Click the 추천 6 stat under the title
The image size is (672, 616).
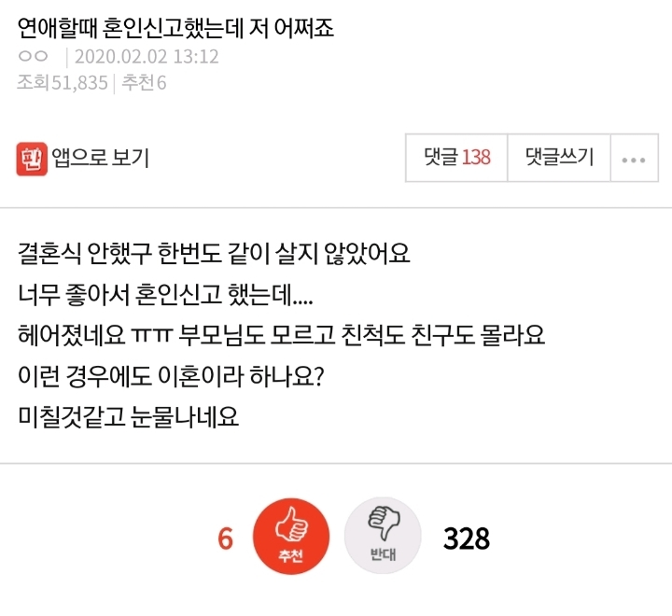[x=145, y=83]
